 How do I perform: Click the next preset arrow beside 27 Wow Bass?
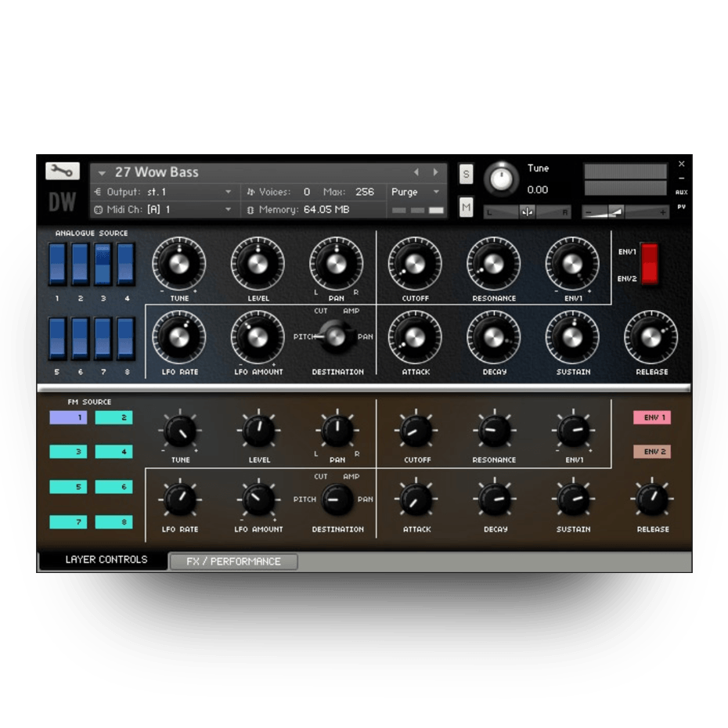coord(436,171)
